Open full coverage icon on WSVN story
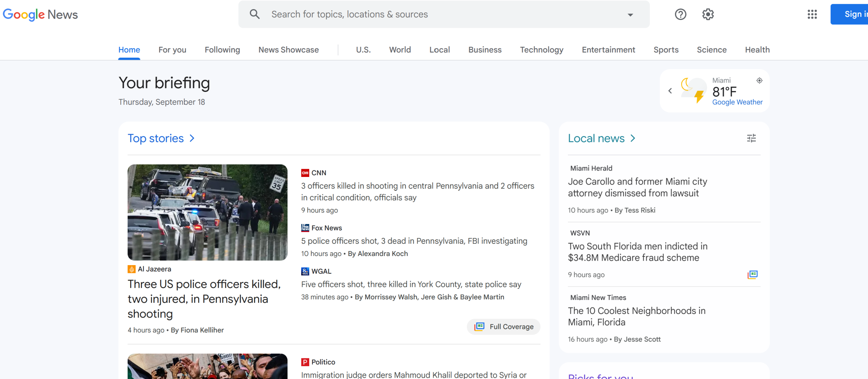This screenshot has width=868, height=379. click(752, 274)
